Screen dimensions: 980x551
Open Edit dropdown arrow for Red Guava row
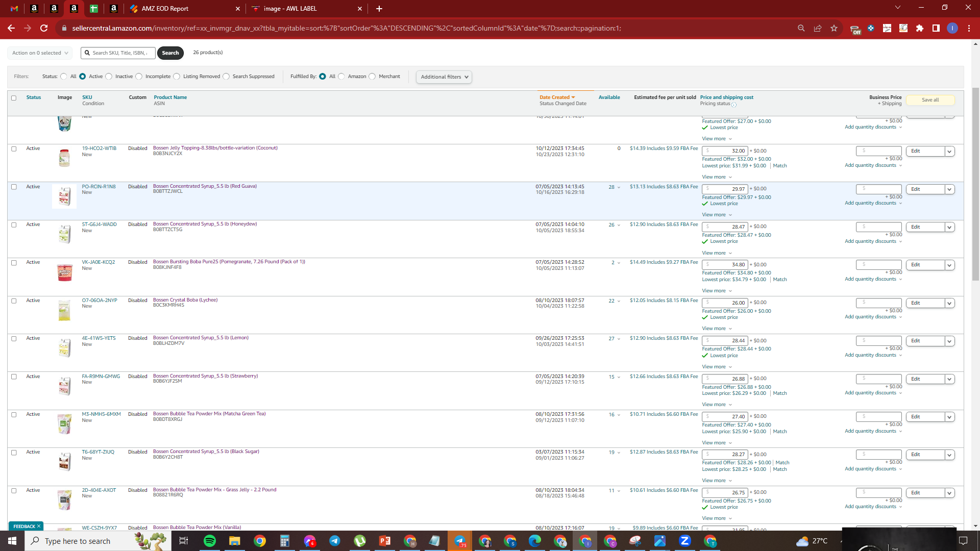949,189
